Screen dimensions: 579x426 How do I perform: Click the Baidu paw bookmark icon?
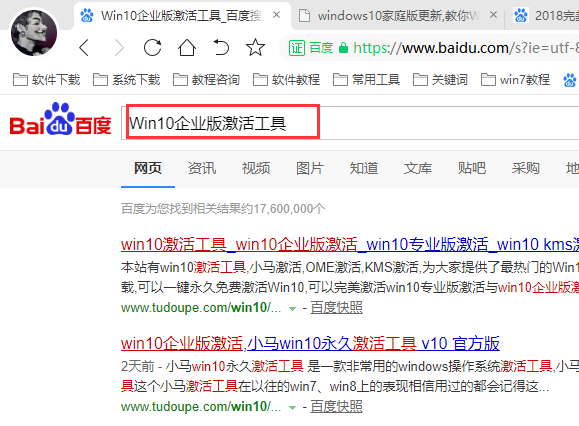point(569,80)
